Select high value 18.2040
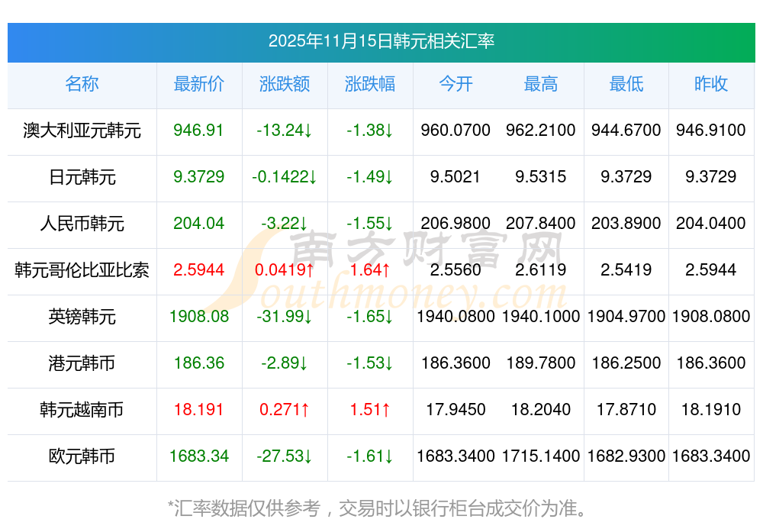763x532 pixels. click(541, 409)
